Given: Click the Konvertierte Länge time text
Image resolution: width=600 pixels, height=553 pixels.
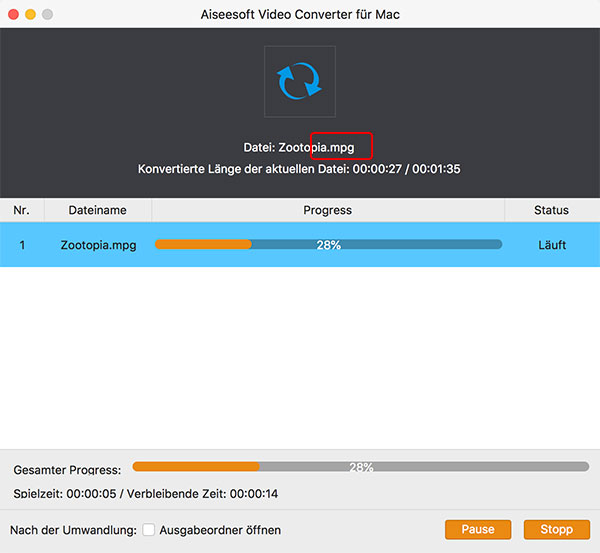Looking at the screenshot, I should coord(299,169).
